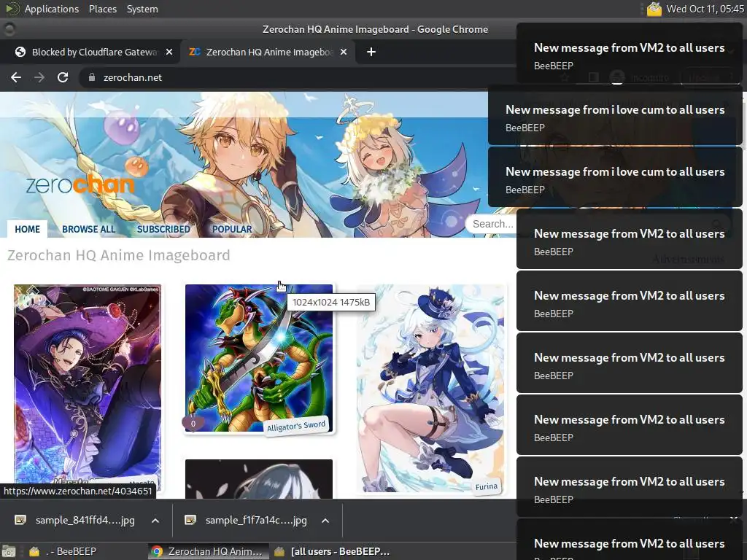Open the Furina image thumbnail

[x=430, y=388]
